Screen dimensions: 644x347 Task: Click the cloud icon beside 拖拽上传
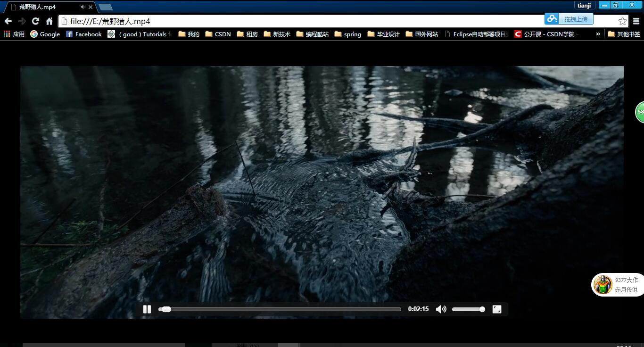click(x=552, y=19)
